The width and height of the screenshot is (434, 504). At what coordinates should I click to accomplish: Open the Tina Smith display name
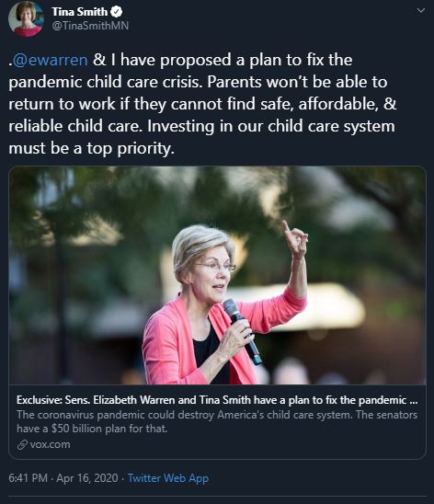(x=79, y=12)
